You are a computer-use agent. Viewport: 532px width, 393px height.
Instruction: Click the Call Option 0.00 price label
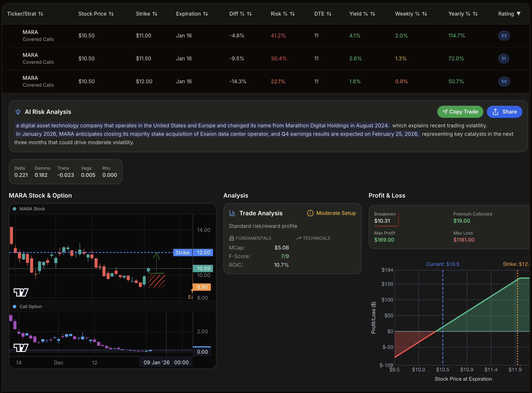(x=202, y=352)
